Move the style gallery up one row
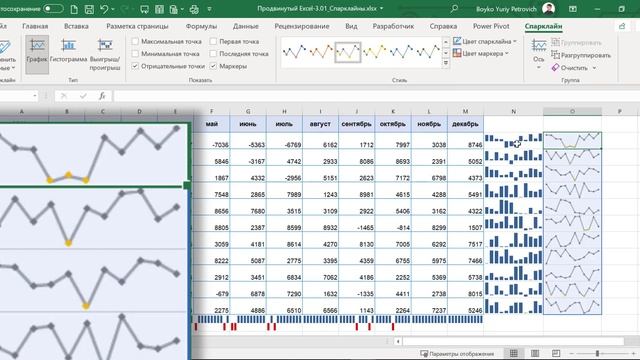The height and width of the screenshot is (360, 640). point(446,42)
